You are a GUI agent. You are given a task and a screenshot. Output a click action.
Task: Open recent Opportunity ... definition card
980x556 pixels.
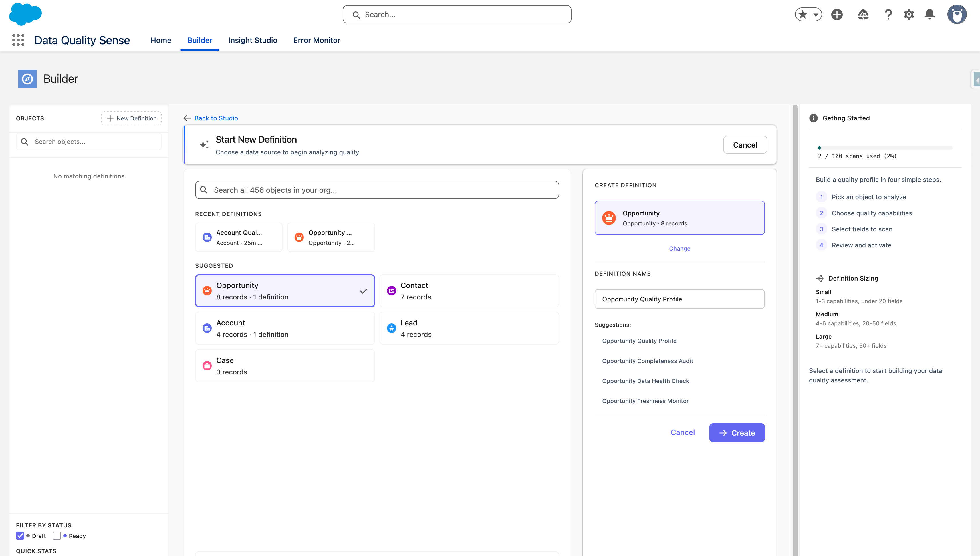(x=331, y=237)
